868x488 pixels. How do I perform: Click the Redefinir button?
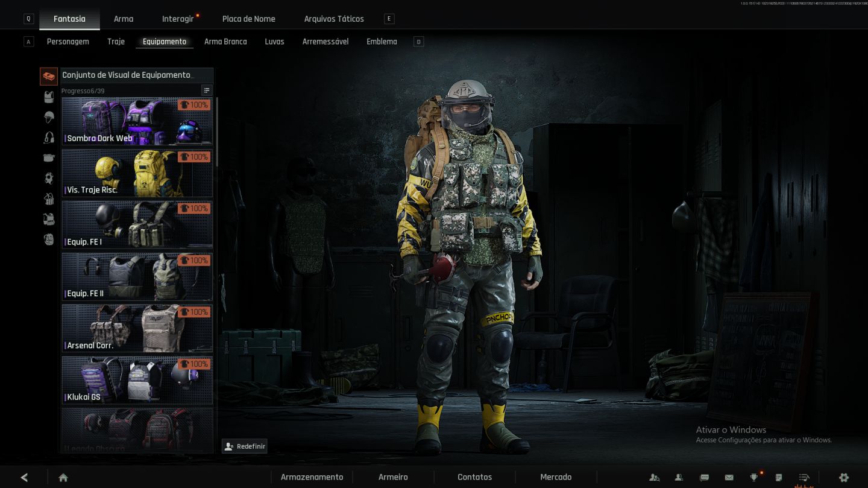pyautogui.click(x=245, y=446)
